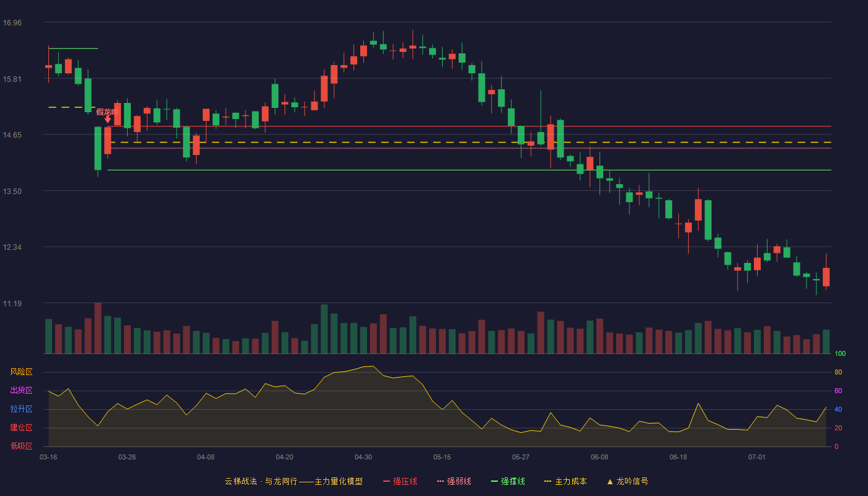Click the 04-30 date axis label
The width and height of the screenshot is (868, 496).
tap(363, 457)
